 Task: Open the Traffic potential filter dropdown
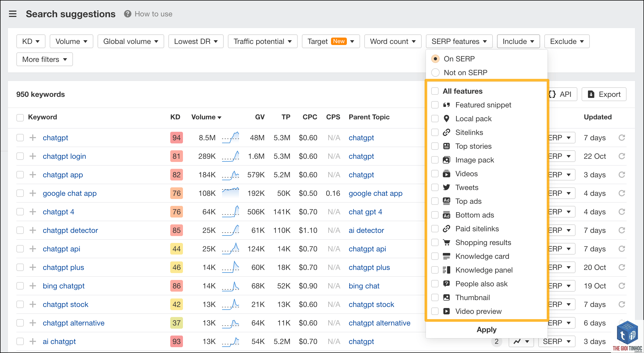point(263,41)
